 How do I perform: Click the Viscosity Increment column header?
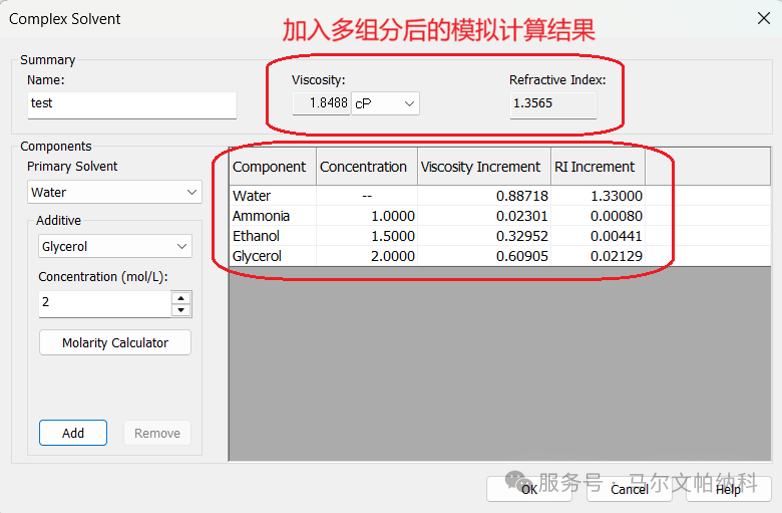484,167
